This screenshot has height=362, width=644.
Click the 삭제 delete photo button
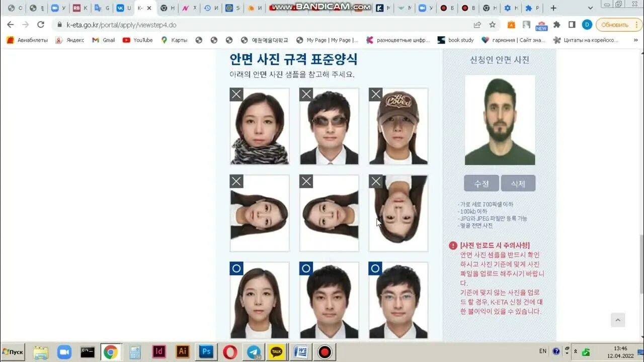(518, 184)
